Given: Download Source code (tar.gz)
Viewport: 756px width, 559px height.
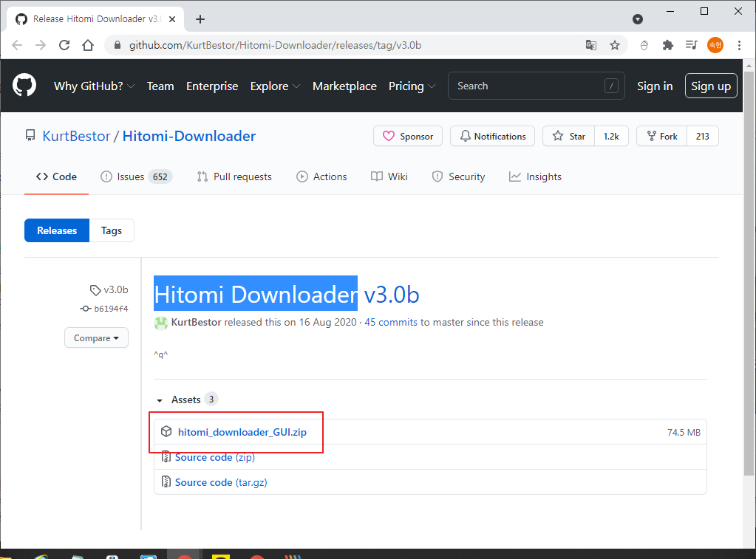Looking at the screenshot, I should 221,482.
